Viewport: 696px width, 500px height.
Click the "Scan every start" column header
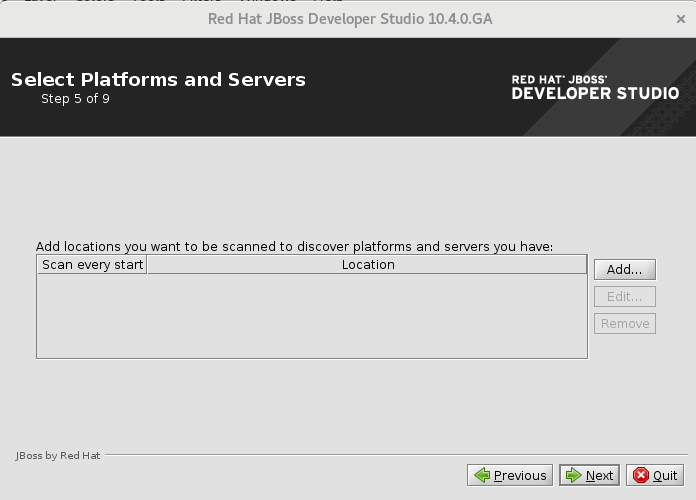(92, 265)
